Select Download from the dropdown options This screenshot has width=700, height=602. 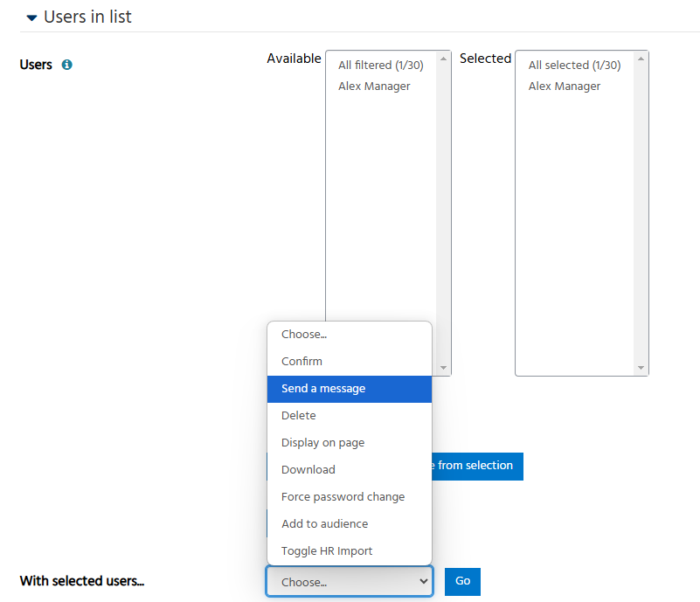308,470
